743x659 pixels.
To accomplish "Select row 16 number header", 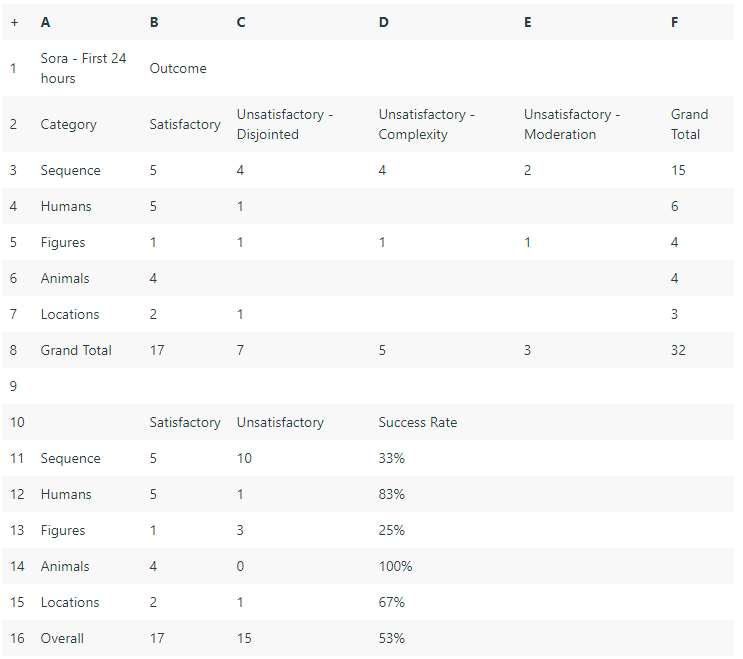I will pos(17,638).
